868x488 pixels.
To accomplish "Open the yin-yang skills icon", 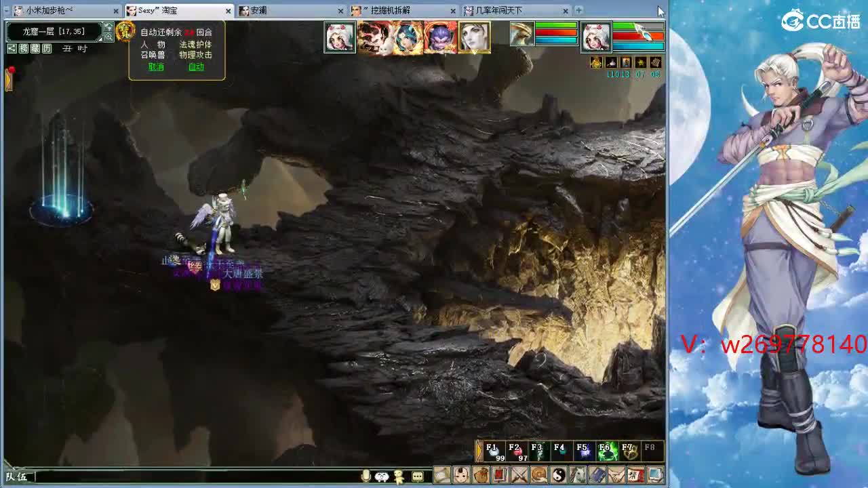I will point(559,475).
